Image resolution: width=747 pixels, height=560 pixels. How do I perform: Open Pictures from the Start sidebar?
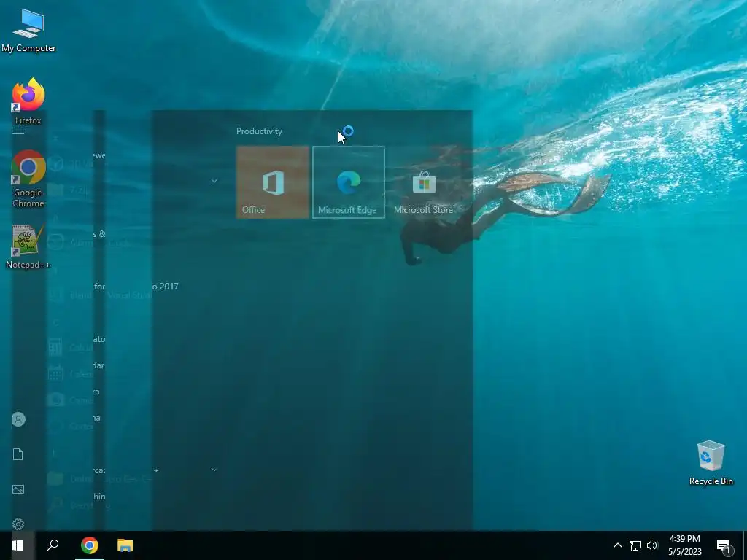[18, 489]
